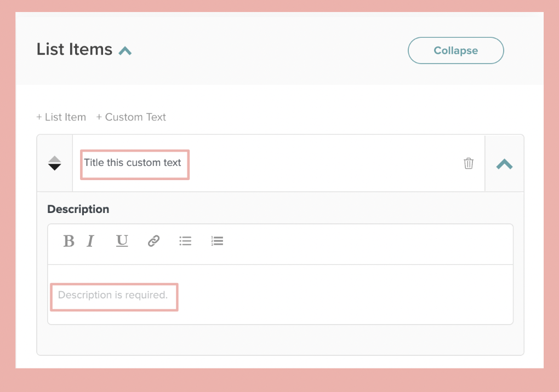Image resolution: width=559 pixels, height=392 pixels.
Task: Add a new entry with + List Item
Action: [x=61, y=117]
